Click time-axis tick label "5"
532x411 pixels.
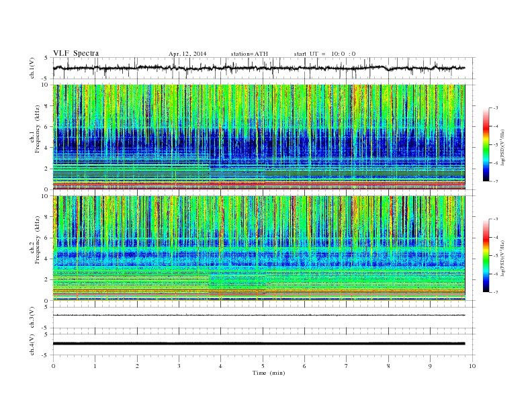263,366
